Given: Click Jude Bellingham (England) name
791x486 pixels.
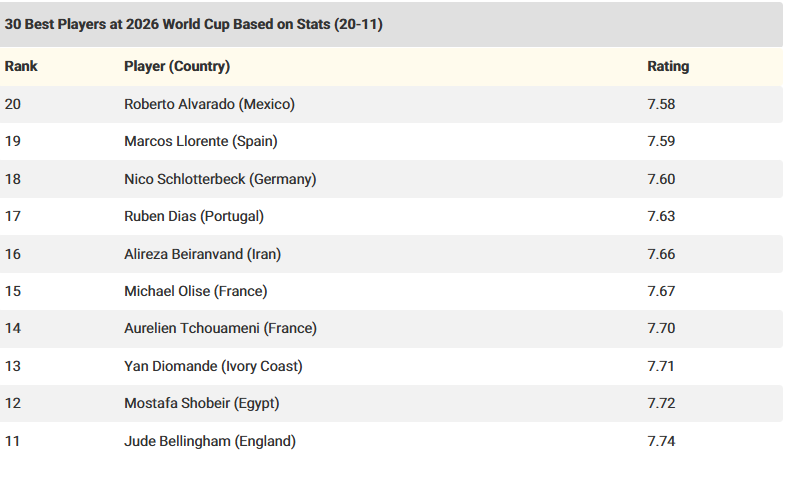Looking at the screenshot, I should (x=210, y=441).
